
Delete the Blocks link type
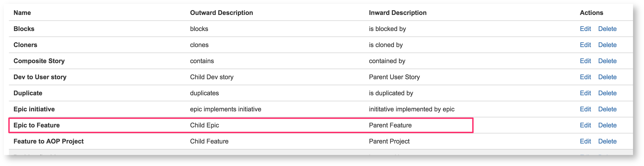[x=607, y=29]
